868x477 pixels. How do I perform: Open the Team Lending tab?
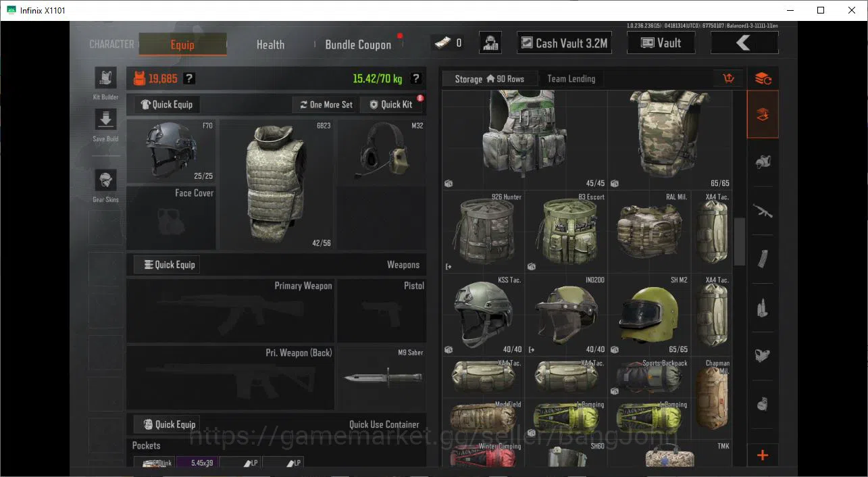(571, 79)
